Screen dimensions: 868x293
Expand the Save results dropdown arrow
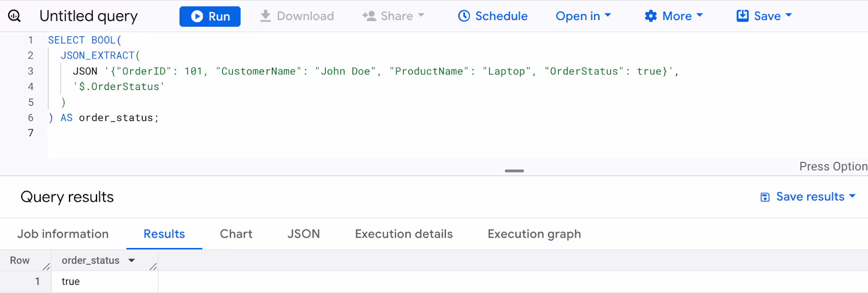[x=852, y=196]
